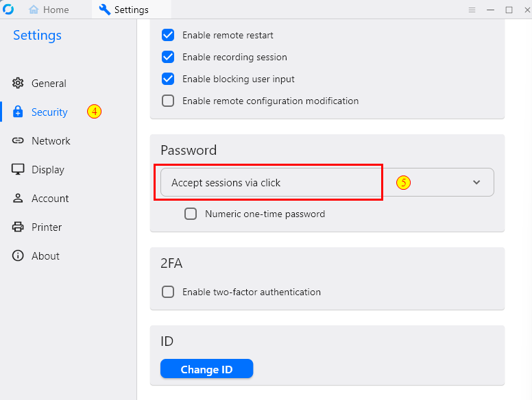Select the Settings tab

pyautogui.click(x=124, y=10)
